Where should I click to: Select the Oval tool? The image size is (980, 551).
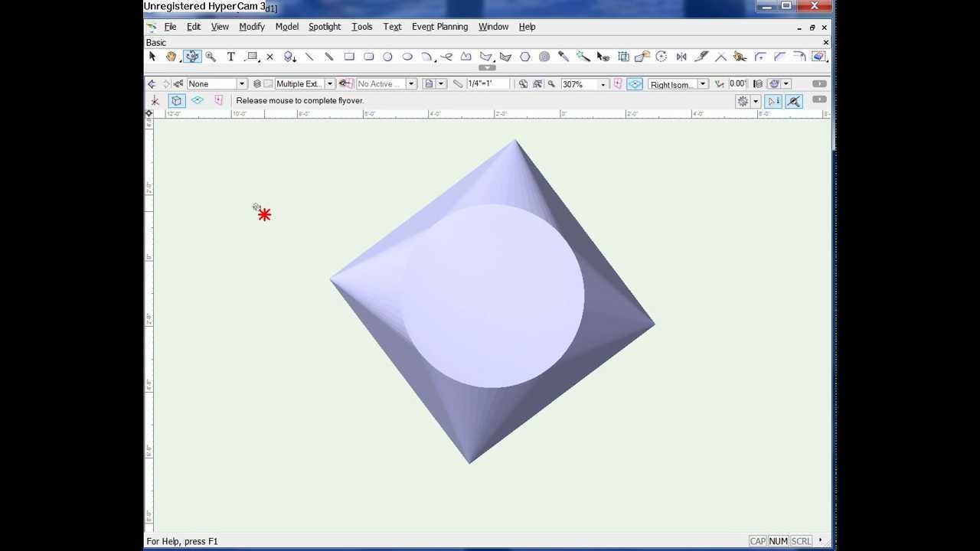(x=407, y=57)
